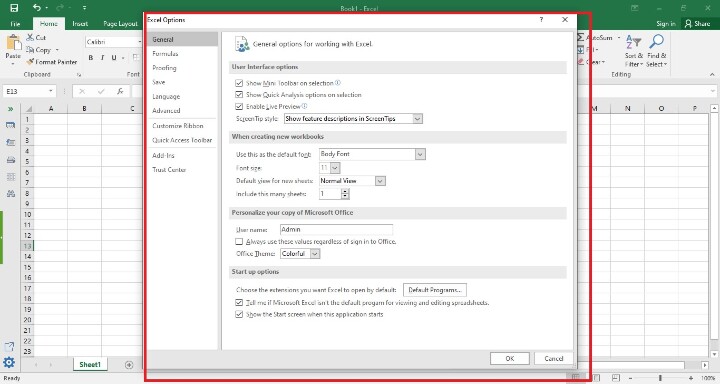Select the Customize Ribbon category
This screenshot has width=720, height=384.
coord(178,126)
